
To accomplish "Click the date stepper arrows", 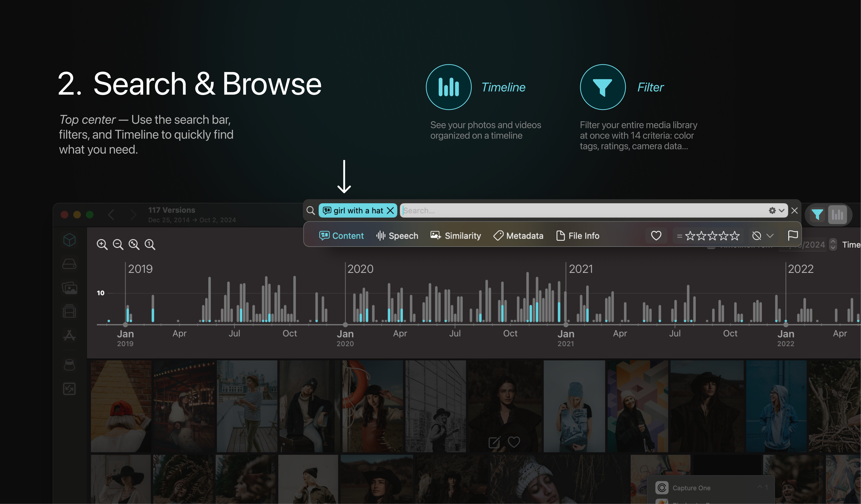I will [833, 244].
